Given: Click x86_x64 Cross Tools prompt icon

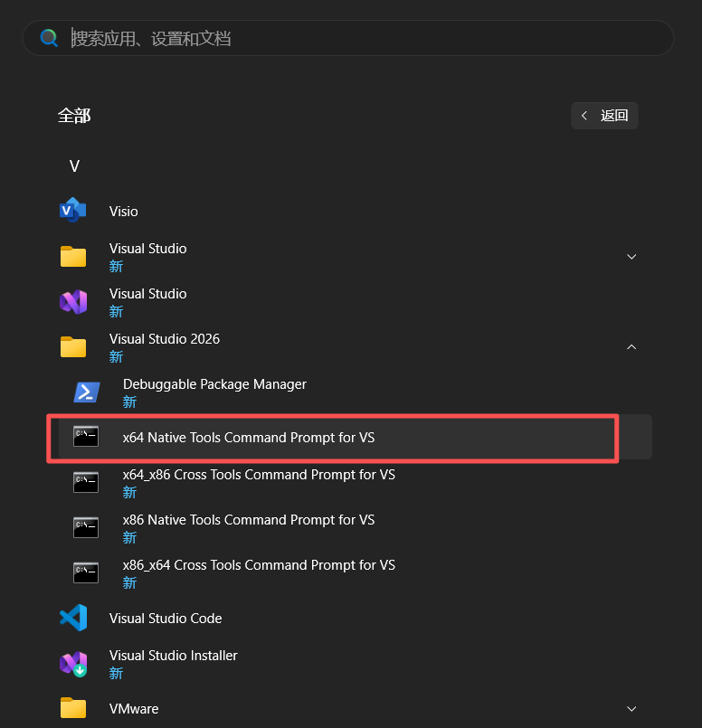Looking at the screenshot, I should click(x=86, y=572).
